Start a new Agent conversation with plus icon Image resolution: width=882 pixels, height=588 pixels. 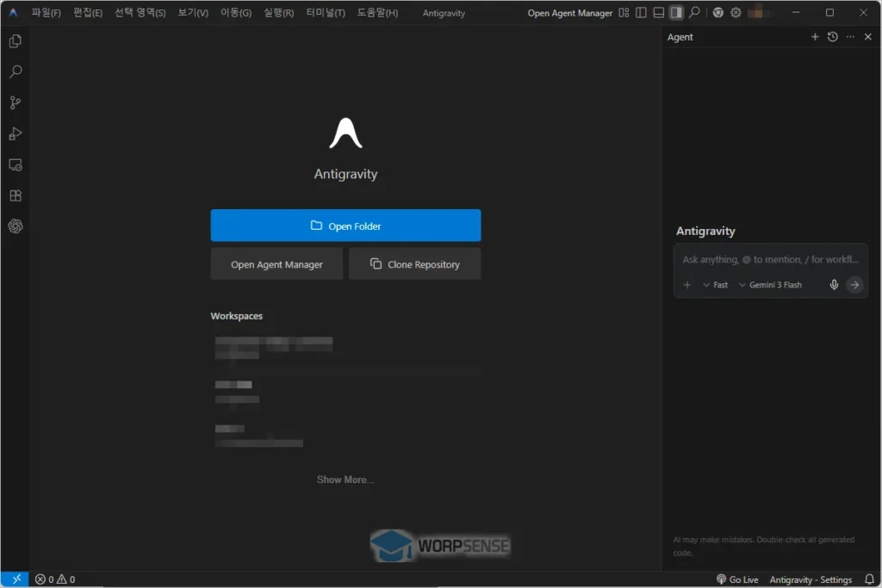tap(815, 36)
